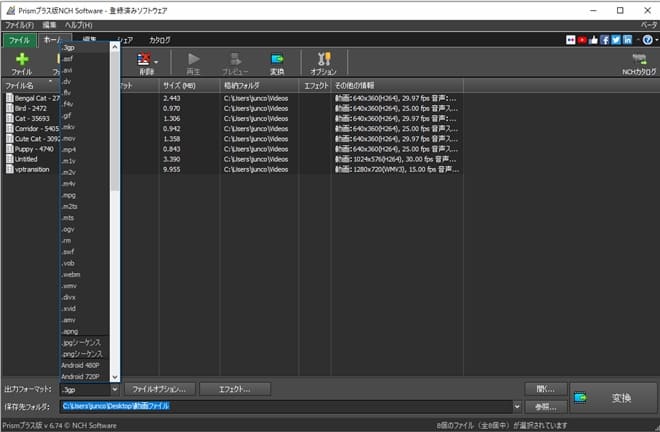Sort by the ファイル名 column header
Image resolution: width=660 pixels, height=432 pixels.
click(30, 85)
